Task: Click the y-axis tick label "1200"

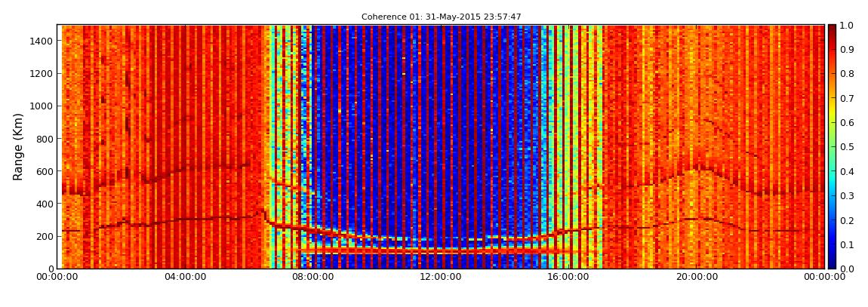Action: (42, 74)
